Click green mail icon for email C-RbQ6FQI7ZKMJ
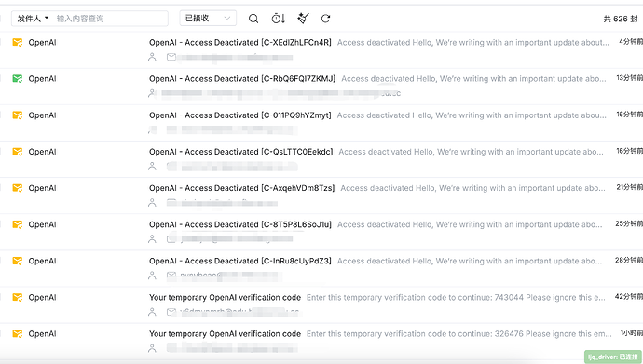Screen dimensions: 643x364 coord(17,78)
